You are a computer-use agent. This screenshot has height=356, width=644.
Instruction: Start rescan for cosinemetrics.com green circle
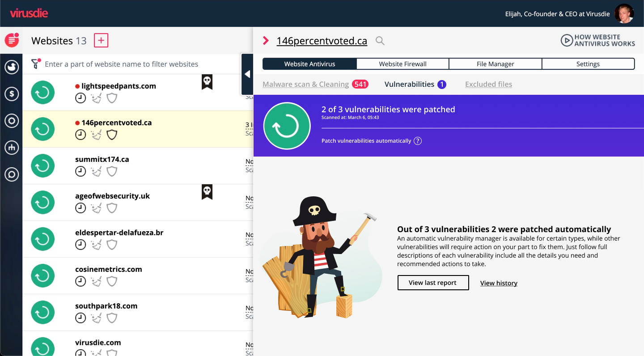click(42, 276)
